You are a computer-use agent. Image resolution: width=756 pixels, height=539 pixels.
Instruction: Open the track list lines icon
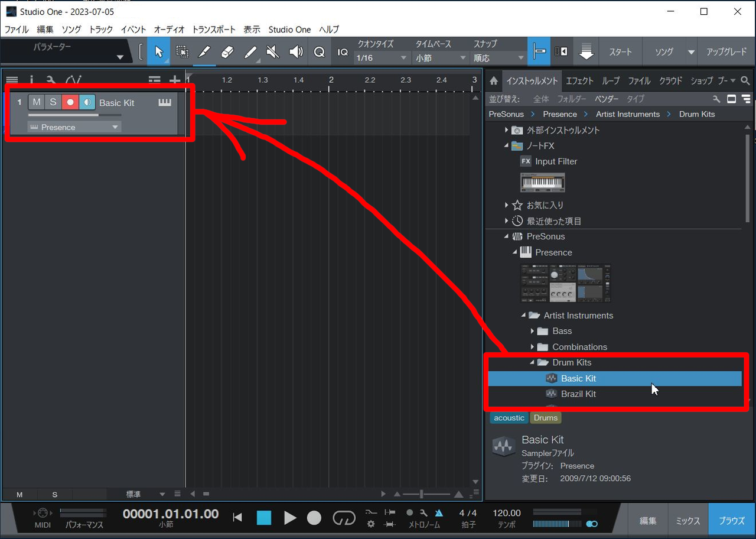(x=12, y=80)
